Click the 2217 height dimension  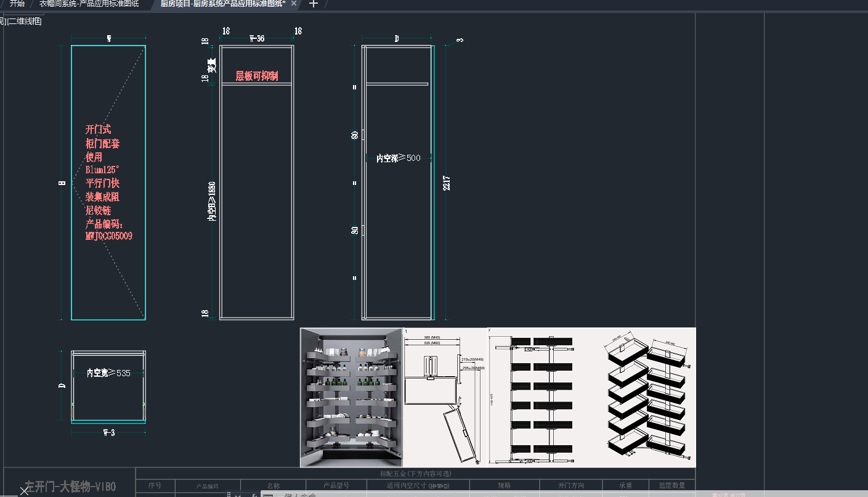(x=447, y=183)
